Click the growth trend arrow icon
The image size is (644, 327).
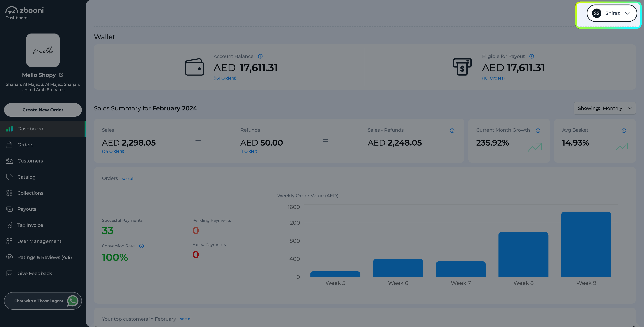pyautogui.click(x=535, y=147)
